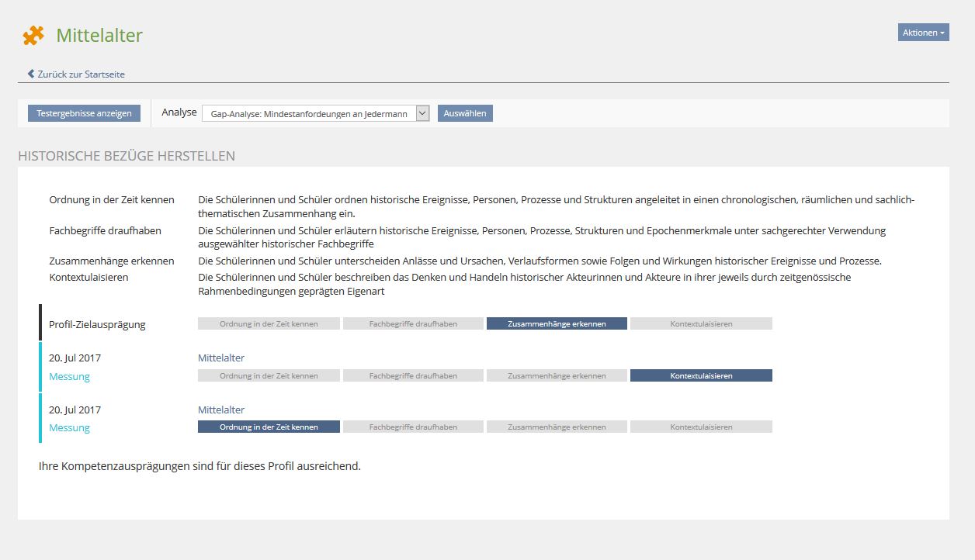The height and width of the screenshot is (560, 975).
Task: Select Fachbegriffe draufhaben in Profil-Zielausprägung row
Action: (413, 323)
